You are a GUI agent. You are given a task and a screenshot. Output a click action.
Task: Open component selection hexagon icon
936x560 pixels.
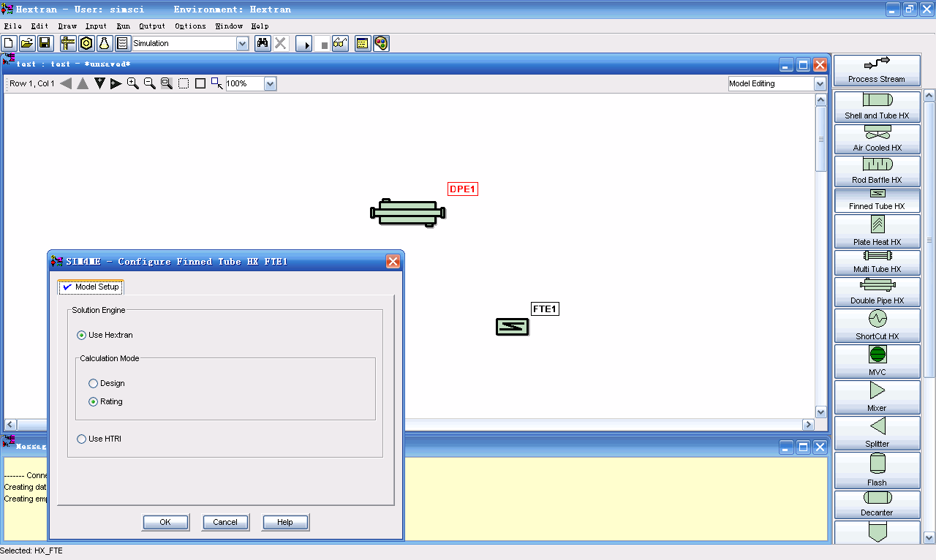86,43
